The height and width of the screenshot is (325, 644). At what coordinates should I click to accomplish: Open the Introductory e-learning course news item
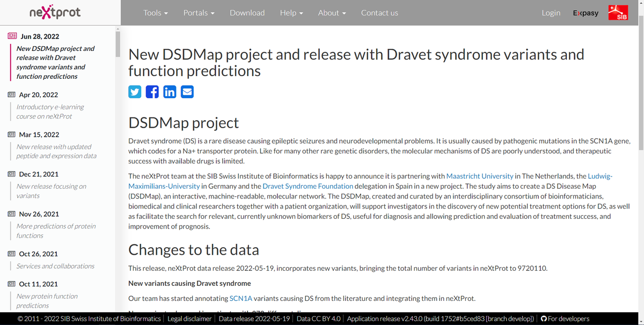(50, 112)
